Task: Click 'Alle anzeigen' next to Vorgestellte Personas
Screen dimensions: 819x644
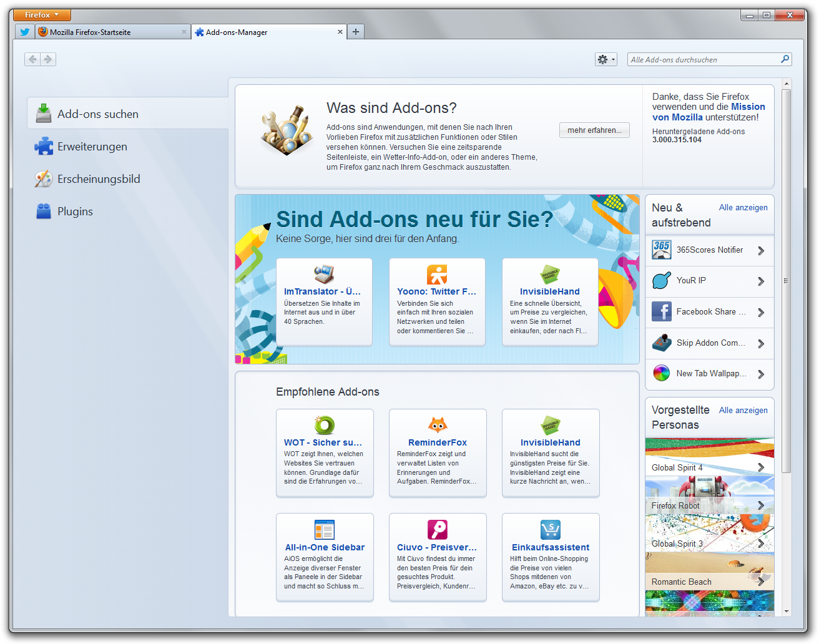Action: [x=743, y=410]
